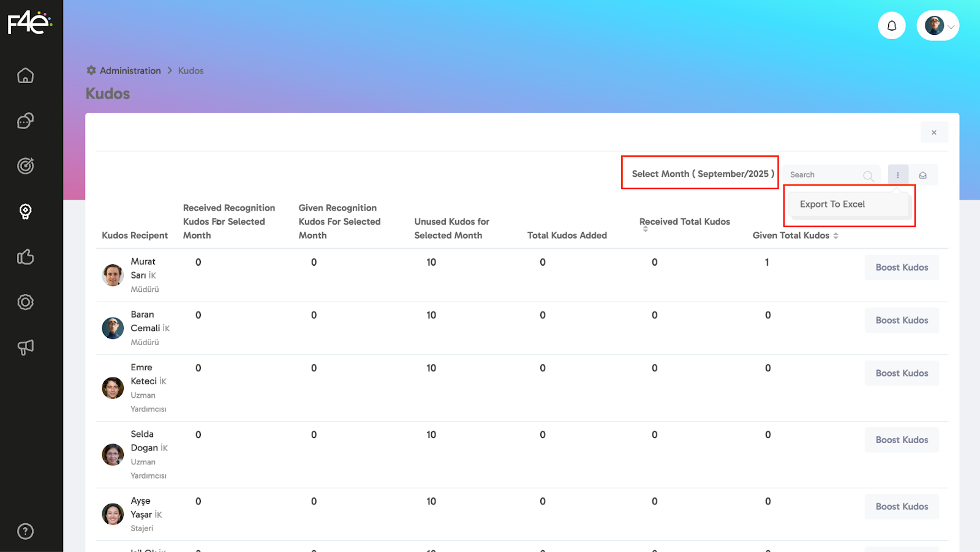Choose Export To Excel menu item
This screenshot has width=980, height=552.
click(832, 204)
